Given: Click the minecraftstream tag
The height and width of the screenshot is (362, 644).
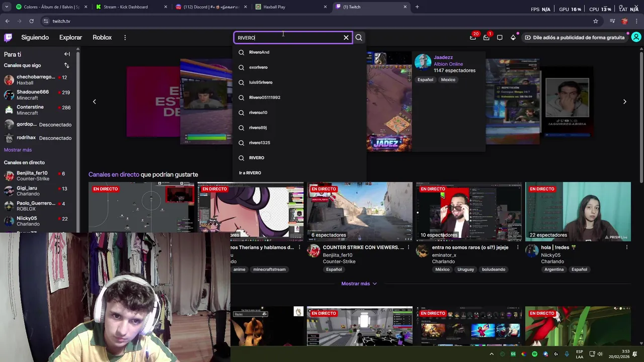Looking at the screenshot, I should point(269,269).
